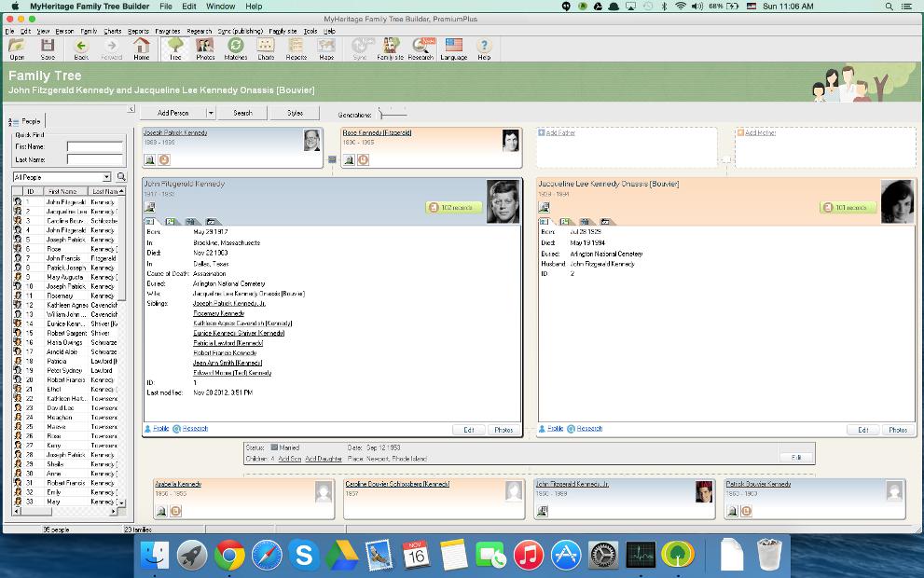Click the gravestone icon on Joseph Patrick Kennedy's card

tap(150, 159)
